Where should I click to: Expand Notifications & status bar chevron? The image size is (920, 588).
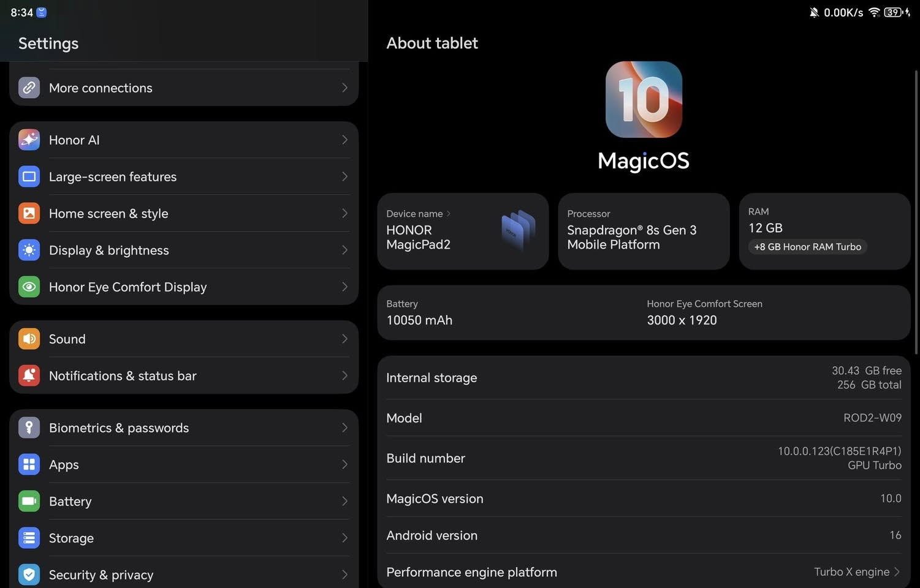pyautogui.click(x=344, y=375)
